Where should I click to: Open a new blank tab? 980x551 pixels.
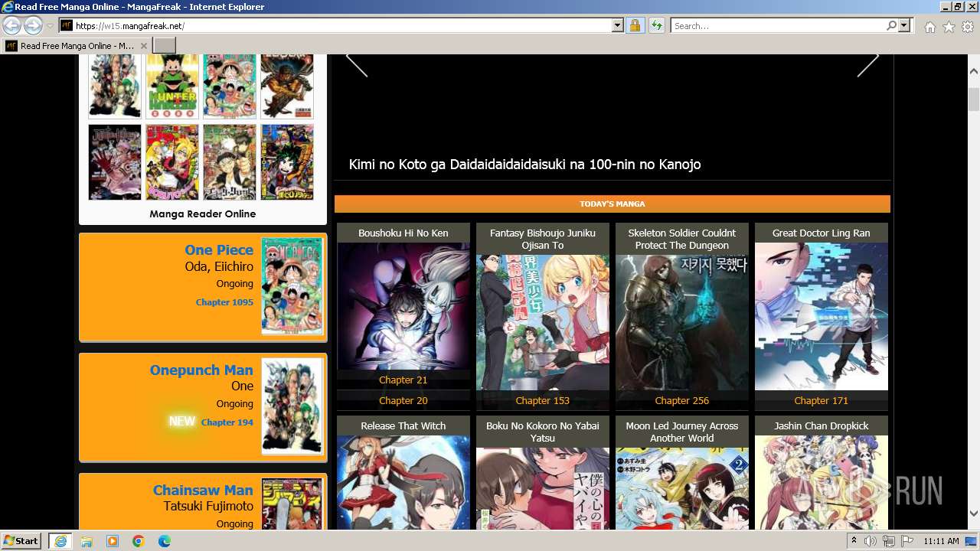(165, 46)
